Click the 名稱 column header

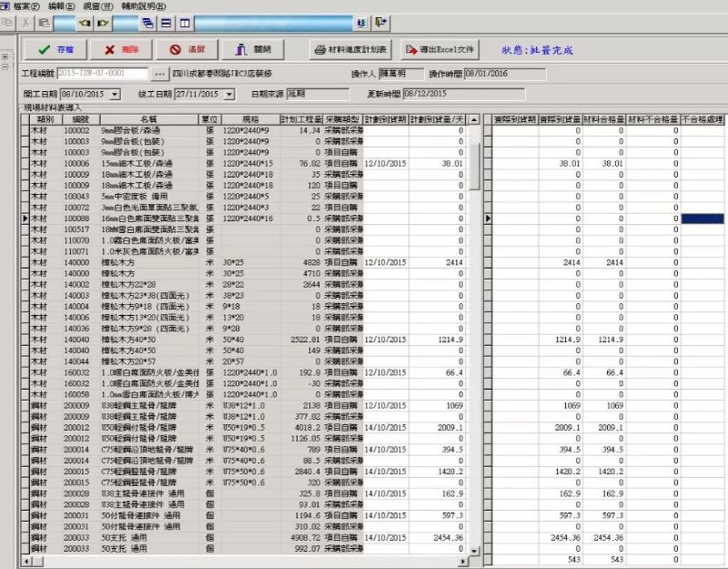pyautogui.click(x=149, y=119)
